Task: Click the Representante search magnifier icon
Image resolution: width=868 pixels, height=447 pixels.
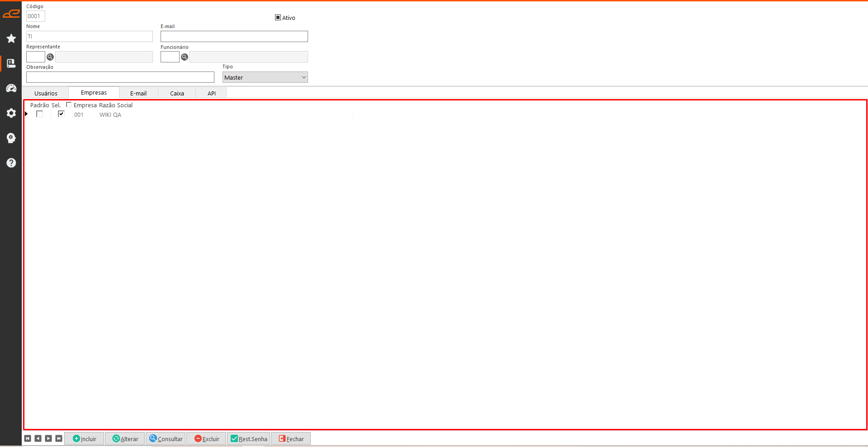Action: click(x=50, y=57)
